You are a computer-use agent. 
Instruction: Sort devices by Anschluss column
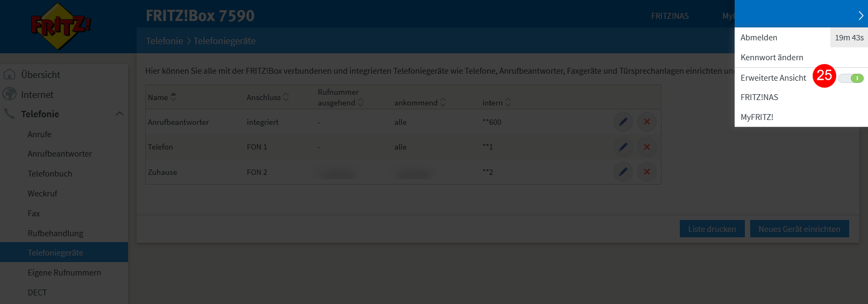coord(268,97)
